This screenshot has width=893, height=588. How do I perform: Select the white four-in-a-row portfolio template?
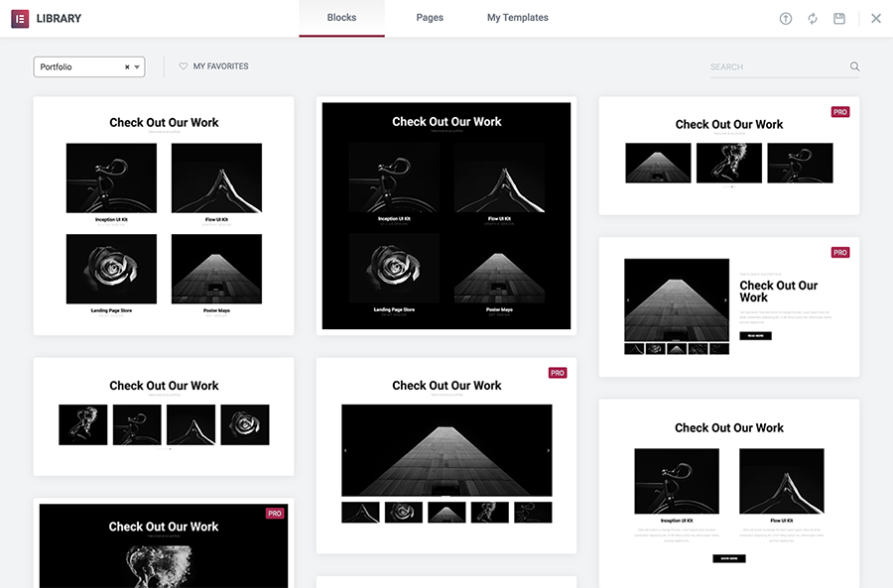164,416
